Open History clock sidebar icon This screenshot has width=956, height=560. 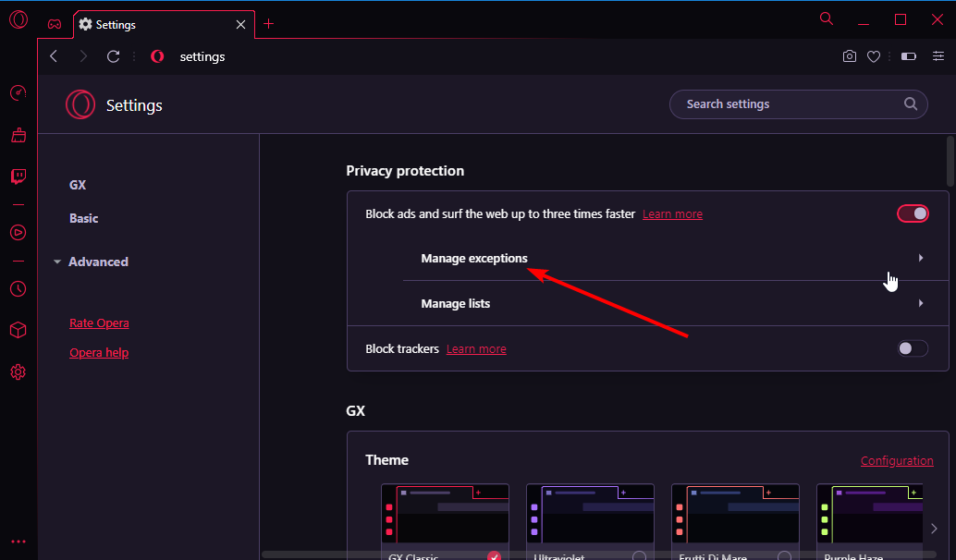pyautogui.click(x=18, y=288)
